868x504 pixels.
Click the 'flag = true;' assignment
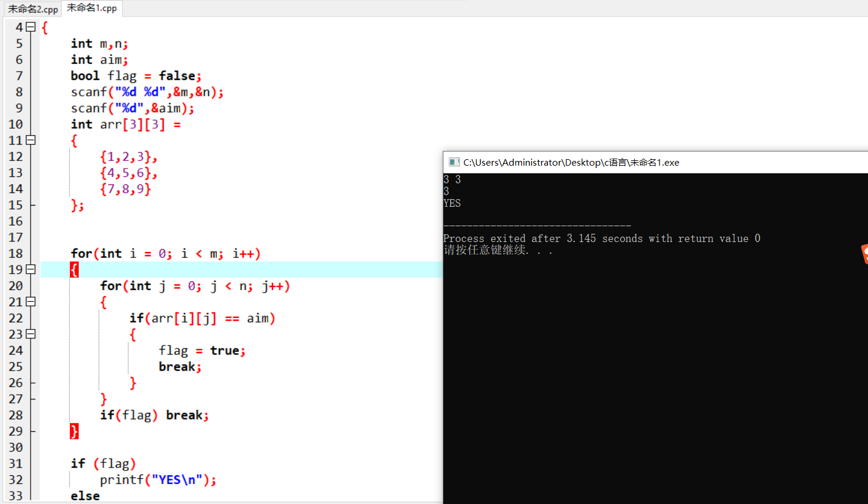(202, 351)
